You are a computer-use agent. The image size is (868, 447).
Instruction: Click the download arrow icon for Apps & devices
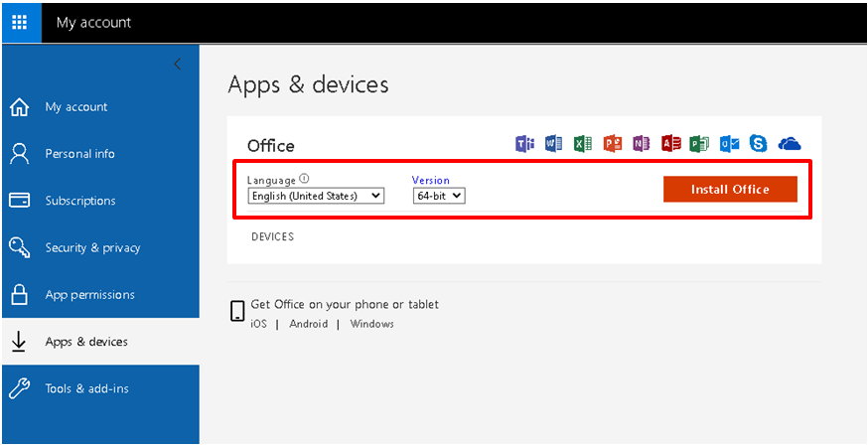coord(20,342)
